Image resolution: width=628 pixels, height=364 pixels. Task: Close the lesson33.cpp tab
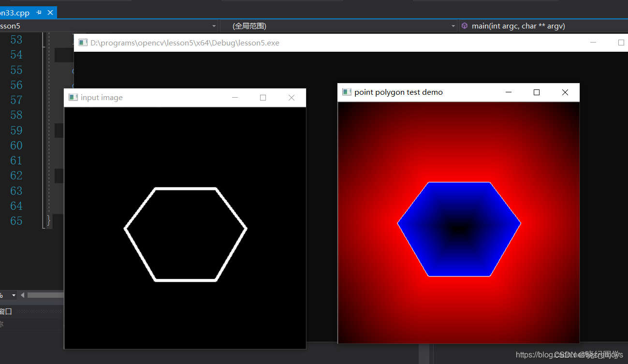(x=50, y=13)
